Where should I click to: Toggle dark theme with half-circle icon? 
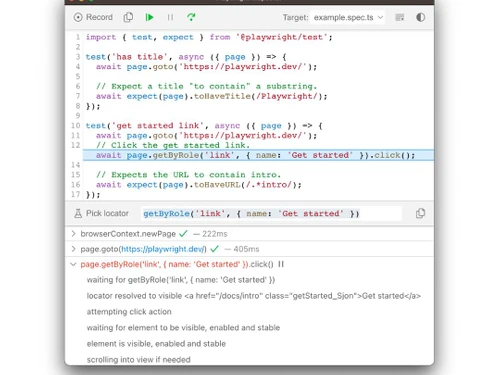421,17
